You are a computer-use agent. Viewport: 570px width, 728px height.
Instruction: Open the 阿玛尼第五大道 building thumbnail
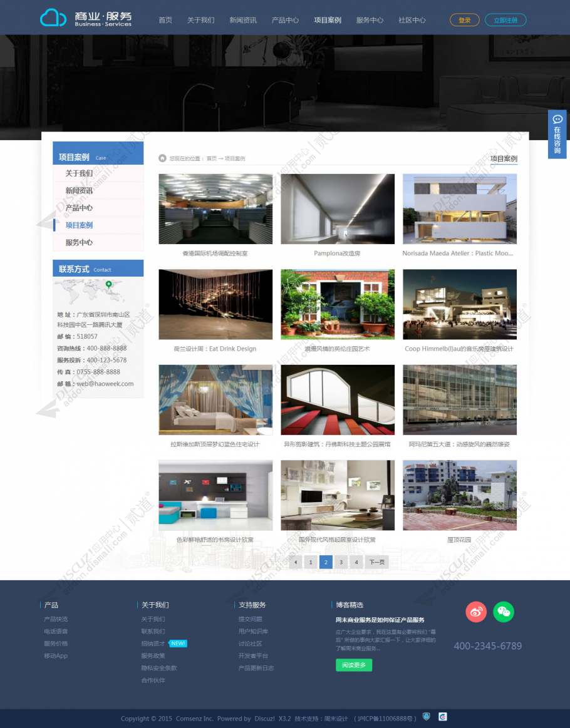tap(460, 400)
